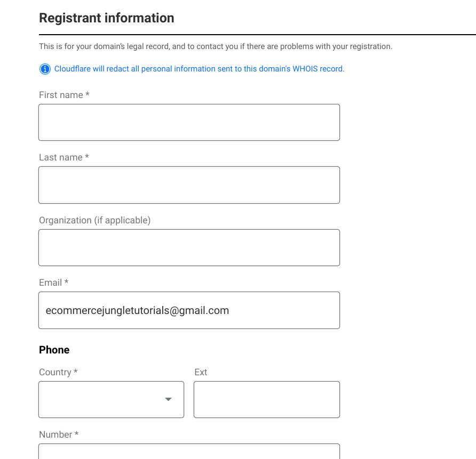This screenshot has height=459, width=476.
Task: Focus the phone Number input field
Action: coord(189,452)
